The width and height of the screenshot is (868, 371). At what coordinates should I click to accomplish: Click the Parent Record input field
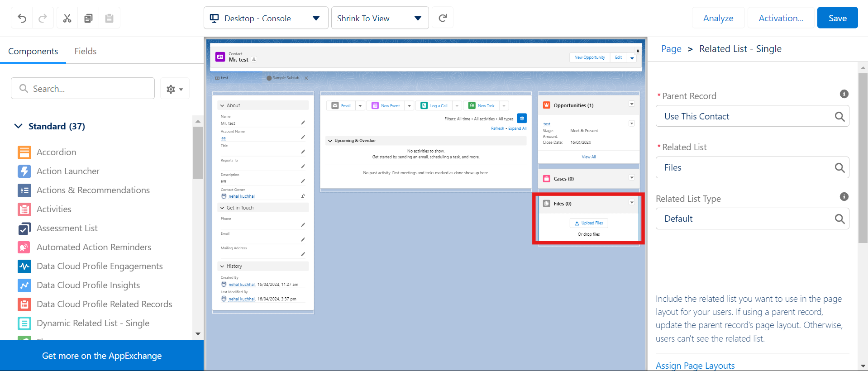pos(752,116)
